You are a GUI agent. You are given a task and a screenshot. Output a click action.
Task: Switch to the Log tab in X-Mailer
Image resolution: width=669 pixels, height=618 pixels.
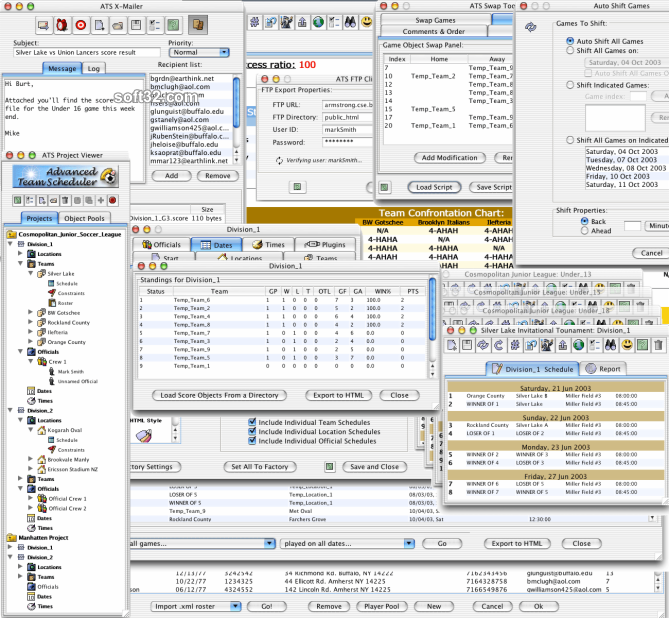[93, 68]
